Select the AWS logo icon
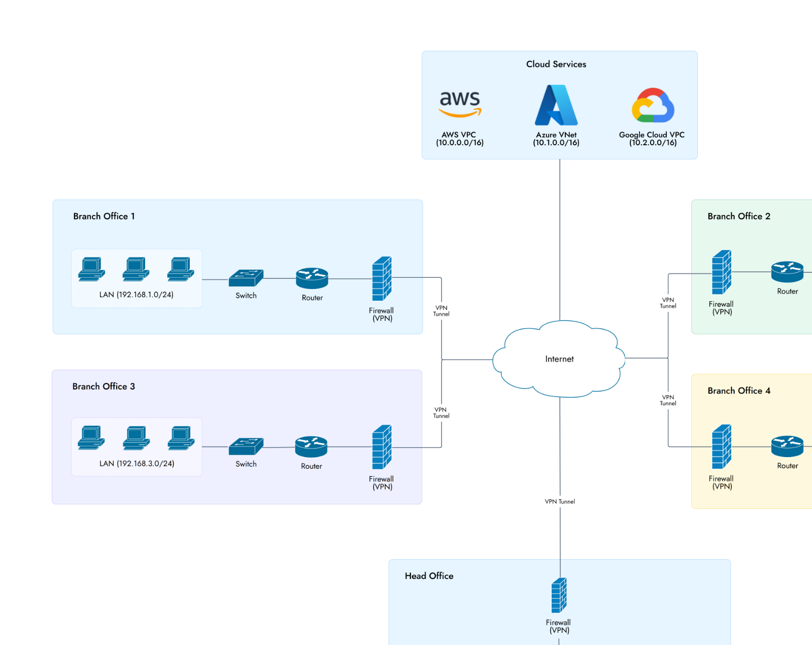812x645 pixels. 460,105
